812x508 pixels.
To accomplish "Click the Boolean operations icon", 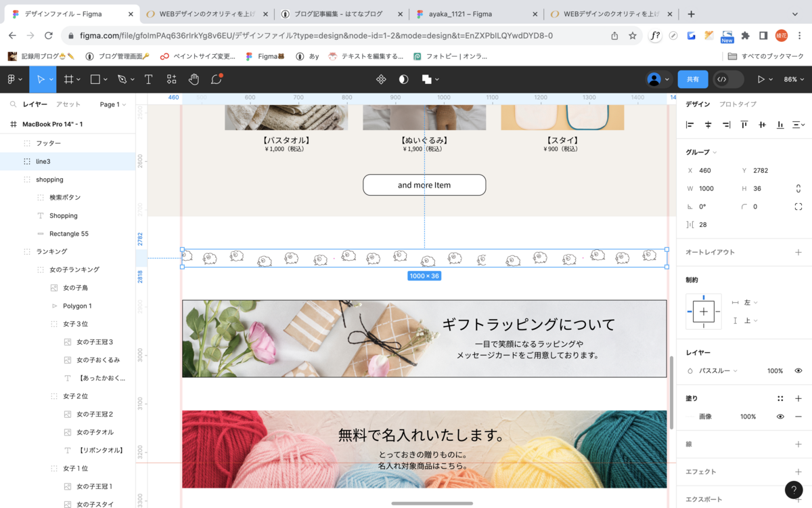I will [427, 79].
